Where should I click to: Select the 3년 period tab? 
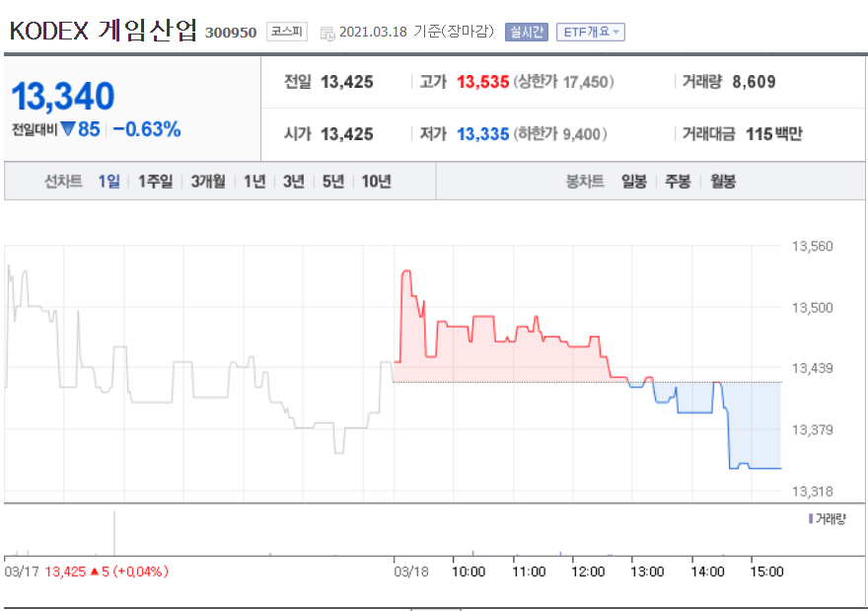(x=292, y=181)
